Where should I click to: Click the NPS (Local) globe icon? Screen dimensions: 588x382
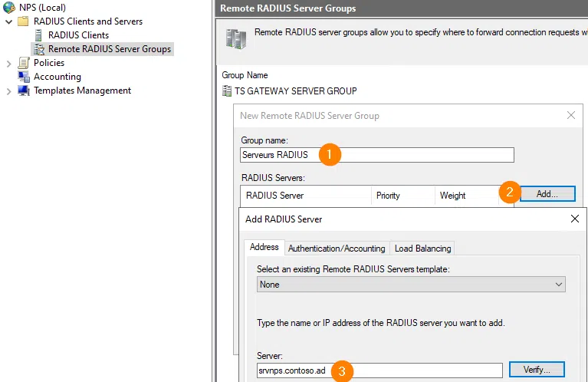tap(9, 8)
